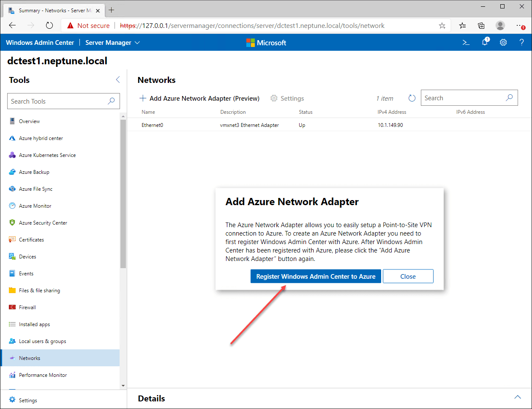
Task: Open the header settings gear icon
Action: tap(503, 43)
